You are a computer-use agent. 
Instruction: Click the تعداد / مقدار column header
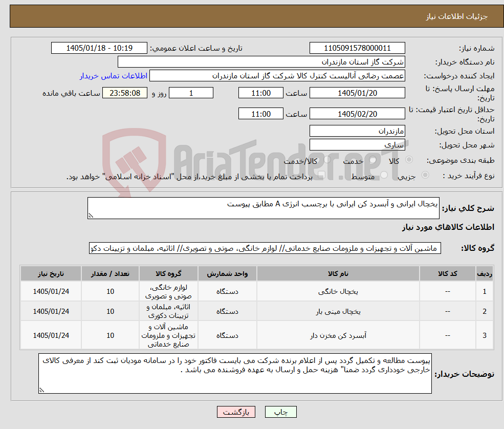(x=110, y=274)
